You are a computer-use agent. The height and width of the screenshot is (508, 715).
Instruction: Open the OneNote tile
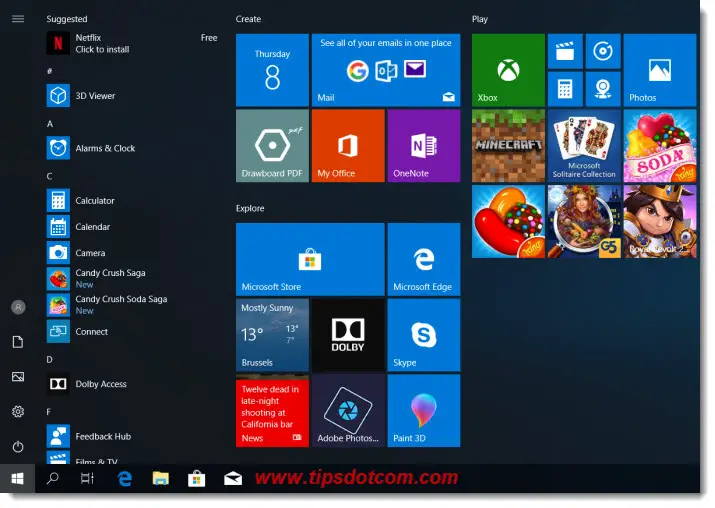424,146
